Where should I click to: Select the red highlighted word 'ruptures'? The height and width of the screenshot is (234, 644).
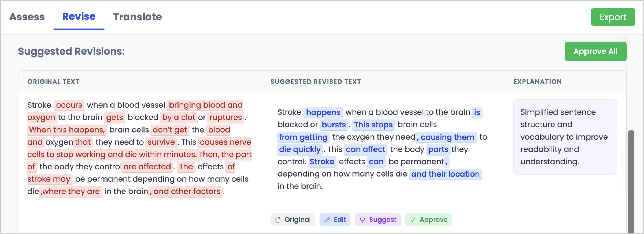[225, 117]
